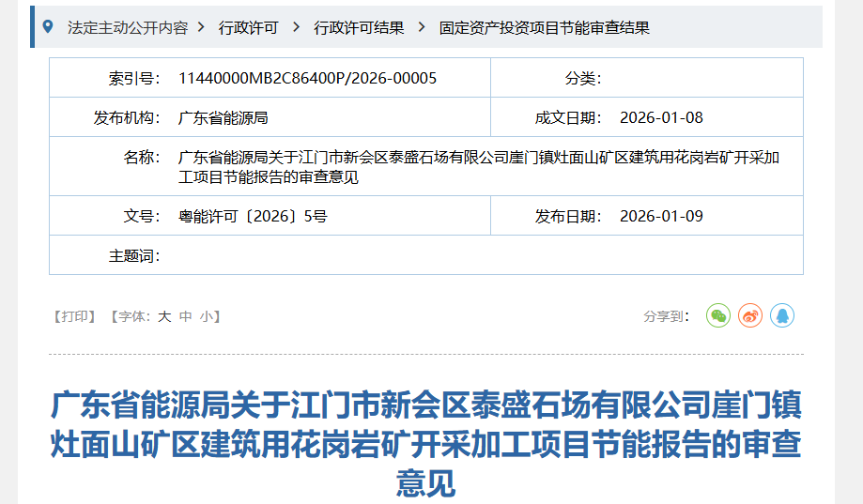Click the 索引号 value 11440000MB2C86400P/2026-00005
Viewport: 863px width, 504px height.
click(x=307, y=78)
